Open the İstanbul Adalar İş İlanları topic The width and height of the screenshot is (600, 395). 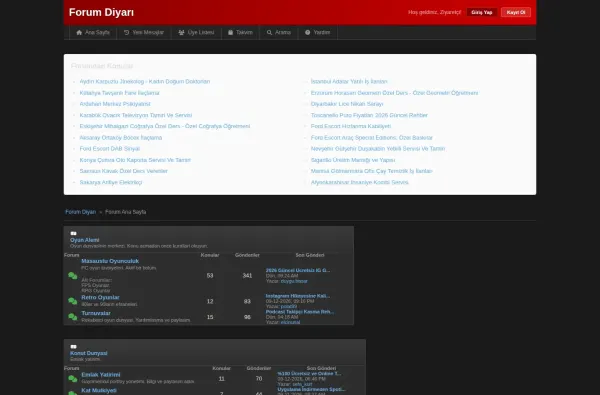[x=349, y=82]
